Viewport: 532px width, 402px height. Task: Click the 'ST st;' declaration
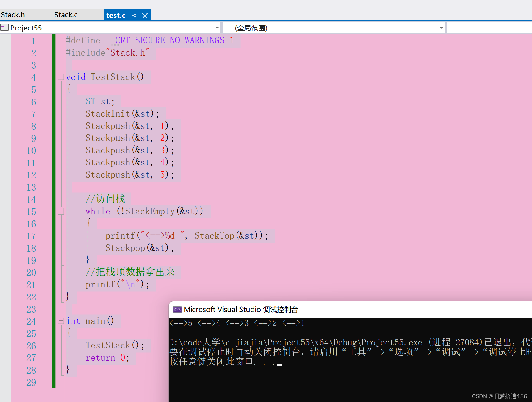point(100,101)
